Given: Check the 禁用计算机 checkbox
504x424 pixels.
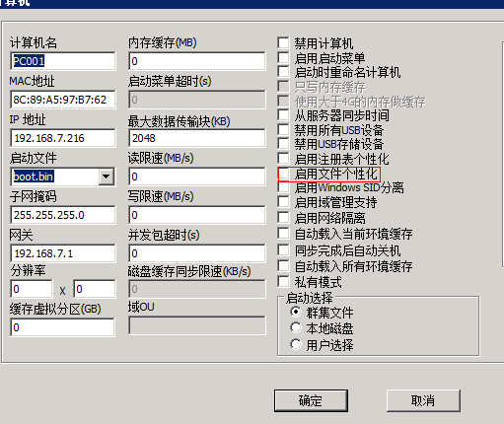Looking at the screenshot, I should [283, 42].
